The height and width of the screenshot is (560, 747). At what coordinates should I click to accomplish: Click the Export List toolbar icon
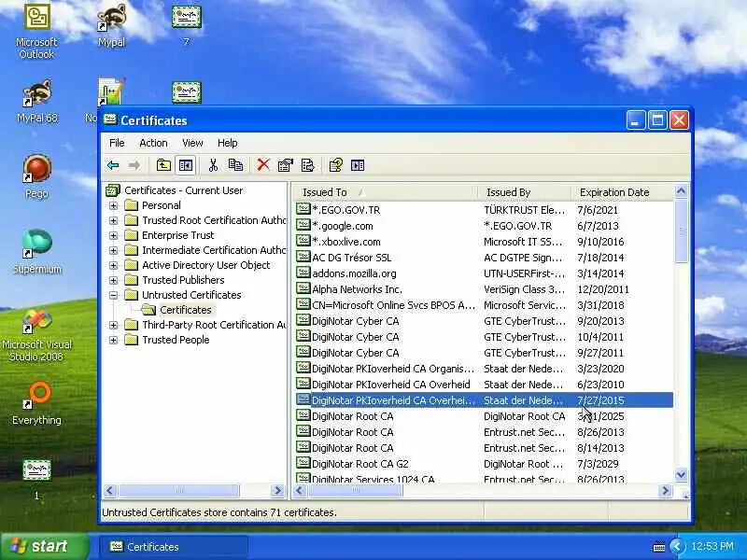click(x=308, y=165)
